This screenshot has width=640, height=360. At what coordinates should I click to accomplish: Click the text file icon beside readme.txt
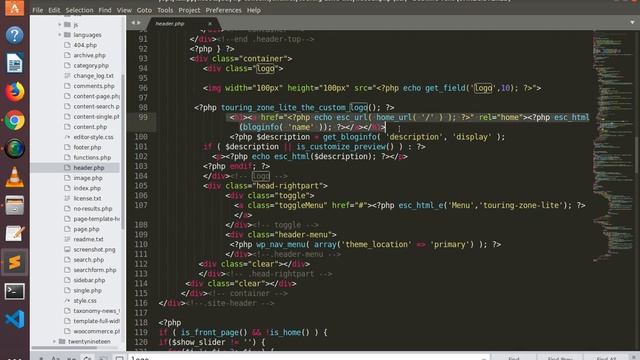click(x=67, y=239)
